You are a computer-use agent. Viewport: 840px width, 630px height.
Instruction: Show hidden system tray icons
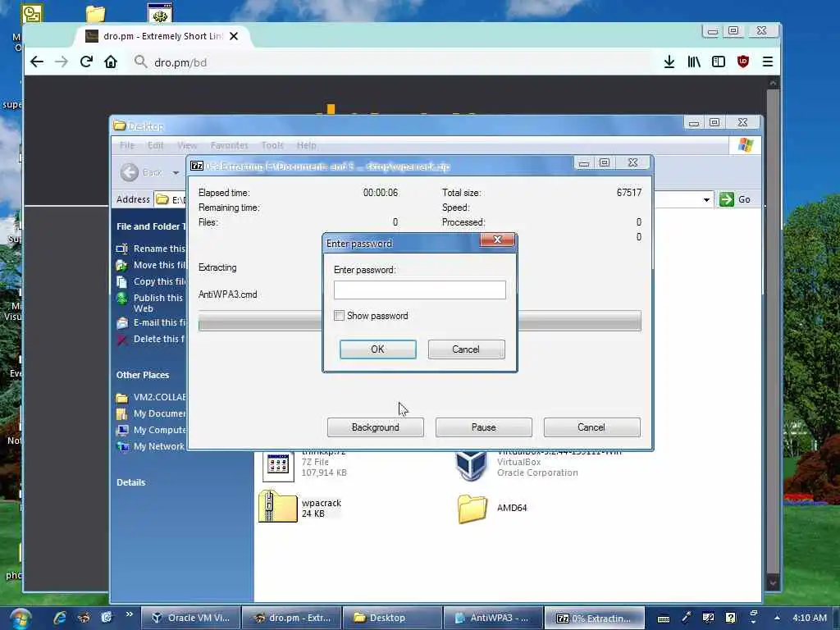[777, 618]
